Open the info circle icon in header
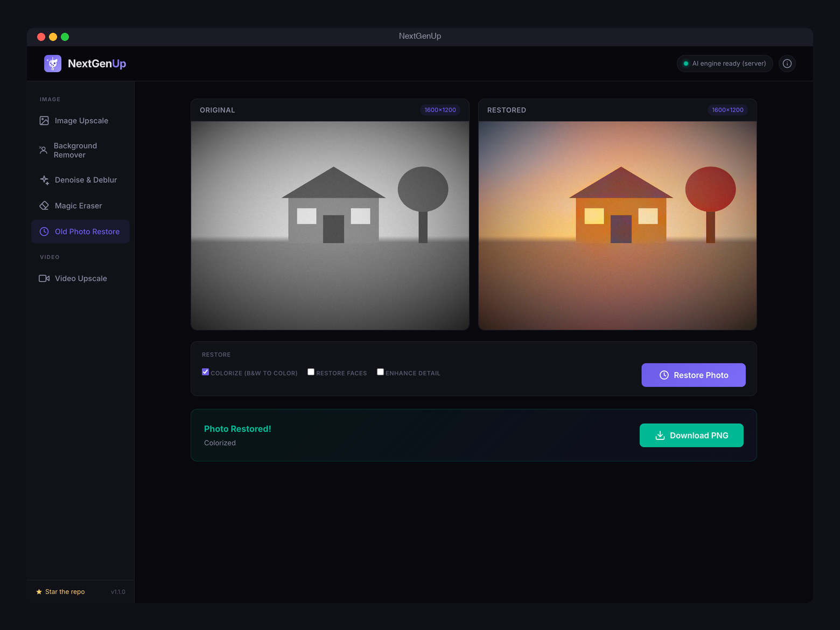The width and height of the screenshot is (840, 630). point(787,64)
